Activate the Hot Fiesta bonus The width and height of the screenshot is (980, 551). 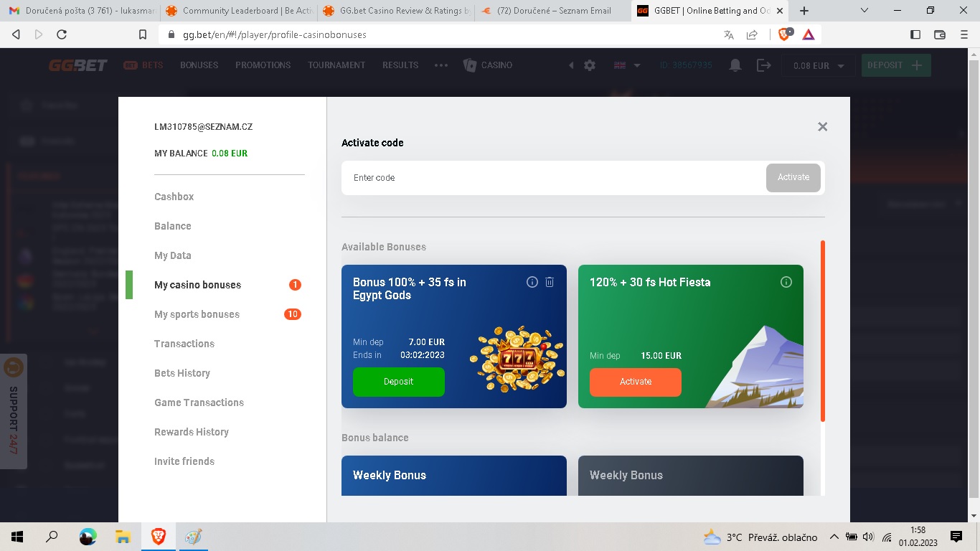click(635, 382)
